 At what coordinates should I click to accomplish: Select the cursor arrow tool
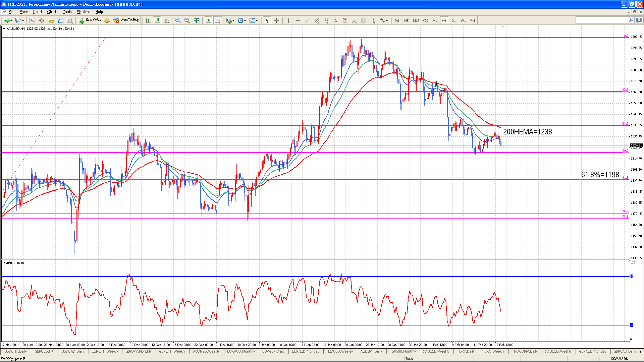point(267,20)
